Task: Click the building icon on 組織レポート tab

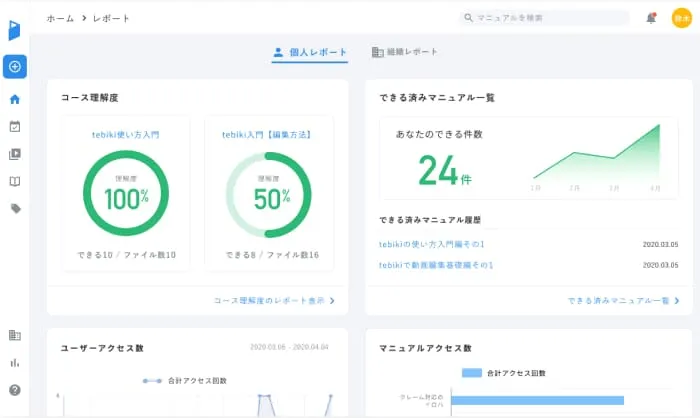Action: point(378,52)
